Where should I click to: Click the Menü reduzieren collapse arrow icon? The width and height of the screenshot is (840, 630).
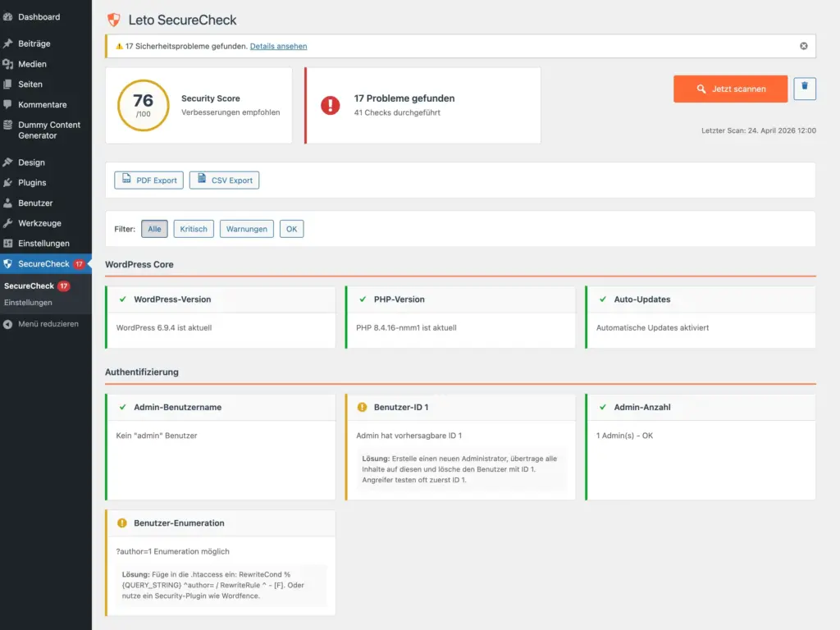7,324
